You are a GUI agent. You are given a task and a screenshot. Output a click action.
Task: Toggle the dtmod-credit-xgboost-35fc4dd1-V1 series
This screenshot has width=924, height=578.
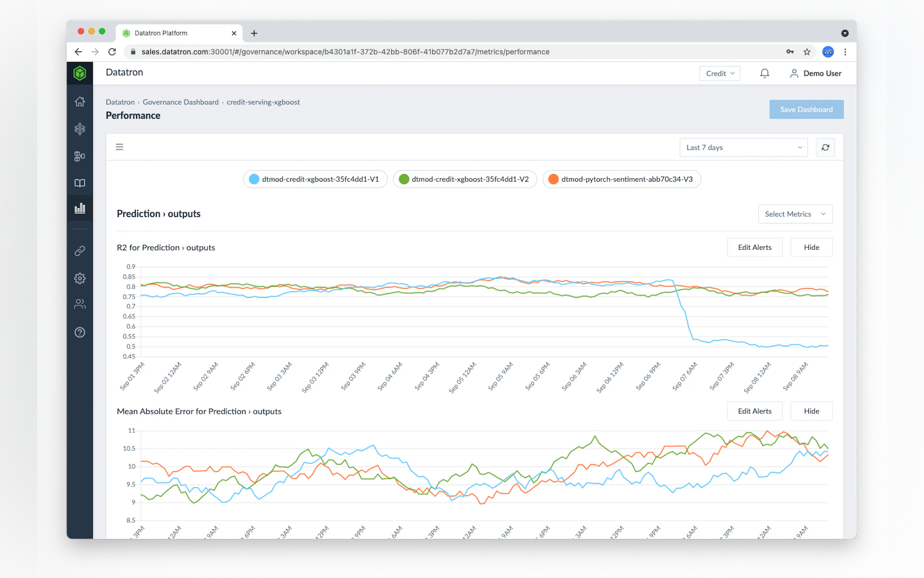(315, 179)
